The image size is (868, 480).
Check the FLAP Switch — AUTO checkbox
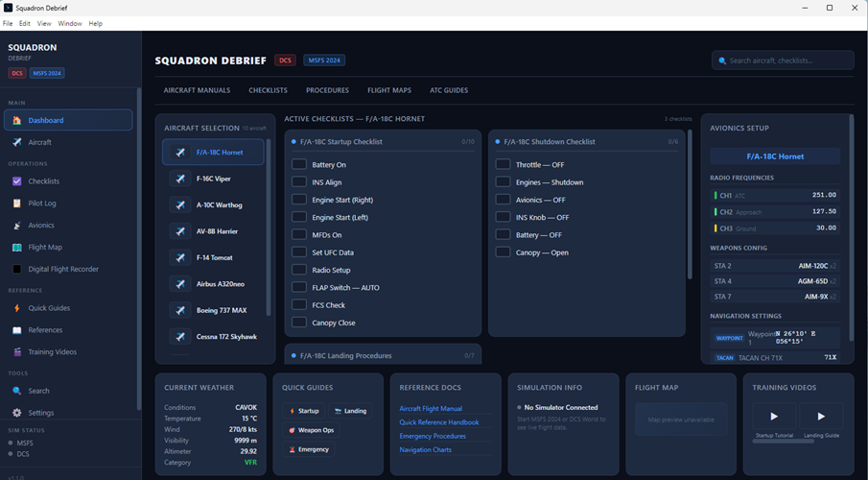(299, 287)
